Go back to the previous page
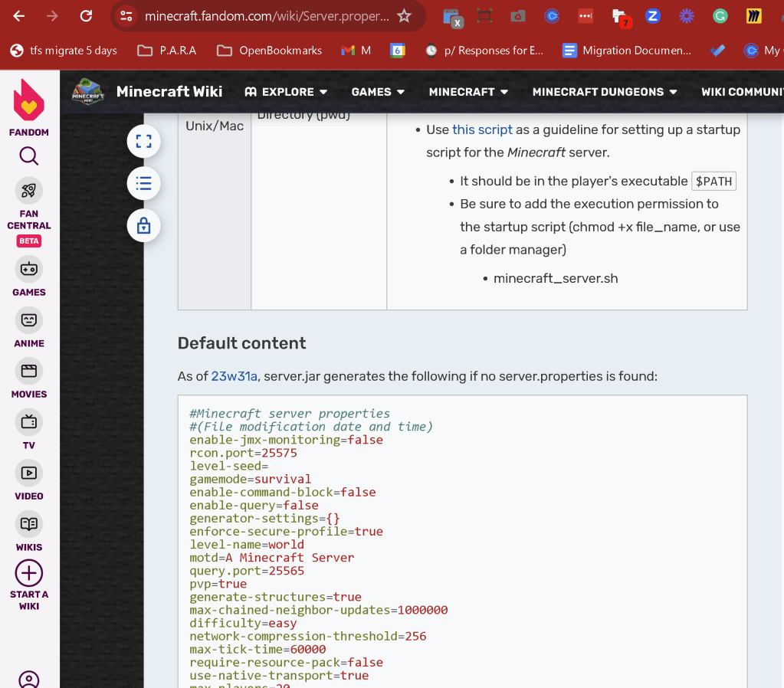Screen dimensions: 784x688 (18, 16)
